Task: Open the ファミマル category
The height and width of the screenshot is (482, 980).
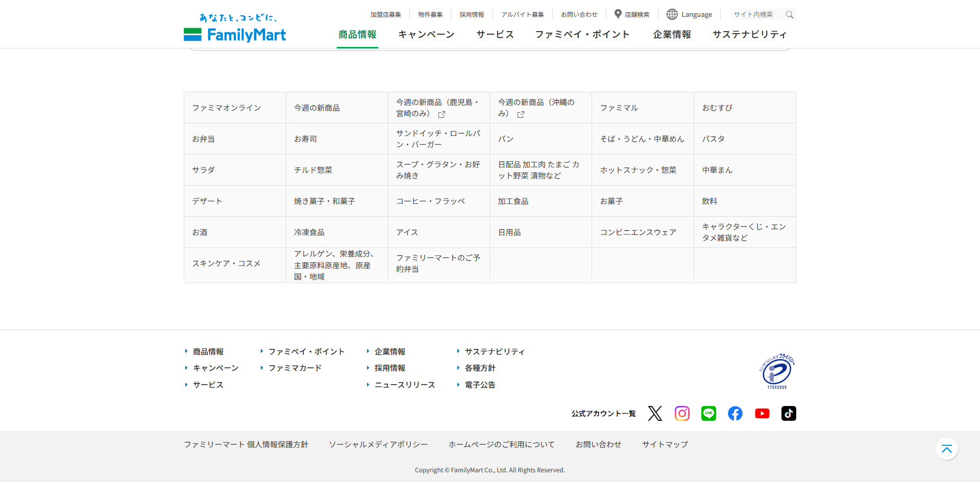Action: [643, 108]
